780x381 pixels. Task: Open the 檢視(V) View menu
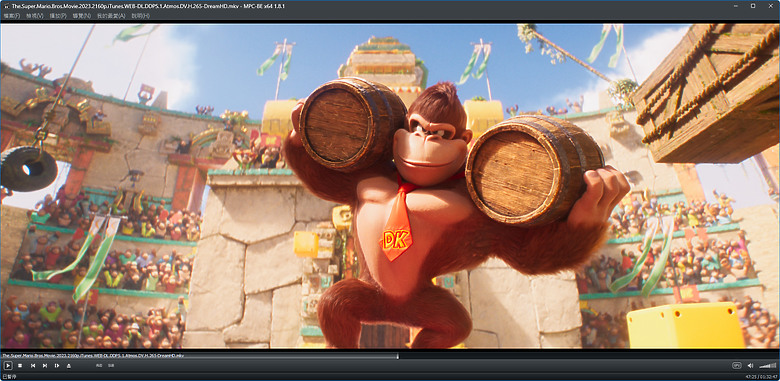point(35,16)
